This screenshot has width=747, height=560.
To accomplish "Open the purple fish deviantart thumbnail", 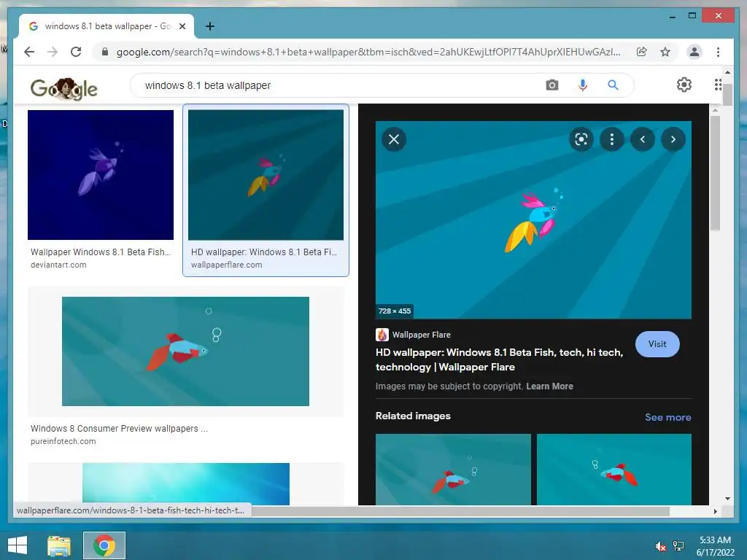I will click(101, 175).
